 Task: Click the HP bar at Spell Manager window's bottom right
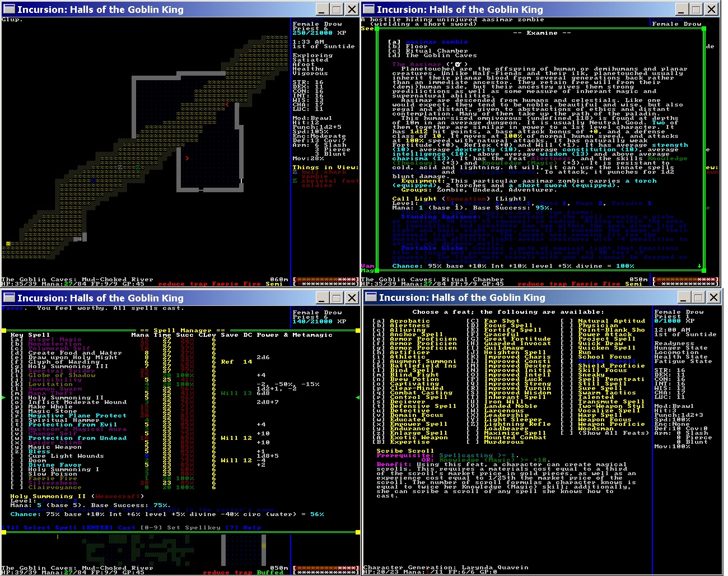pos(325,568)
